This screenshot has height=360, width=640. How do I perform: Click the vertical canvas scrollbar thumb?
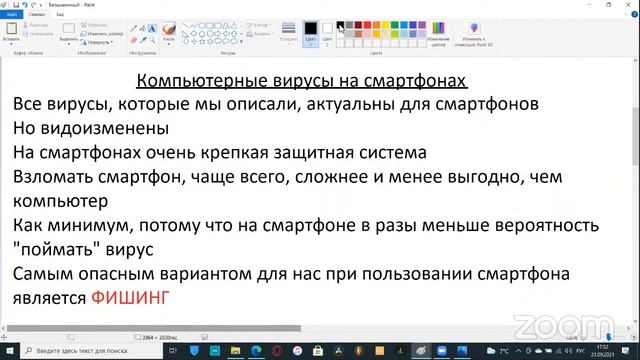tap(636, 136)
